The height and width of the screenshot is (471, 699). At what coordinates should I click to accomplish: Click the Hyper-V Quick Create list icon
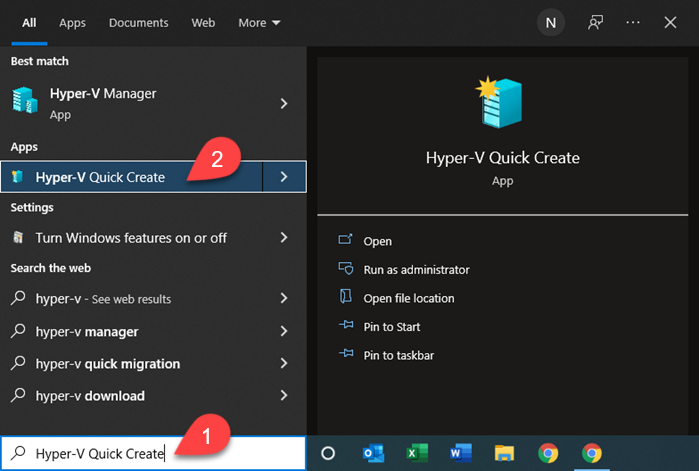click(x=17, y=176)
